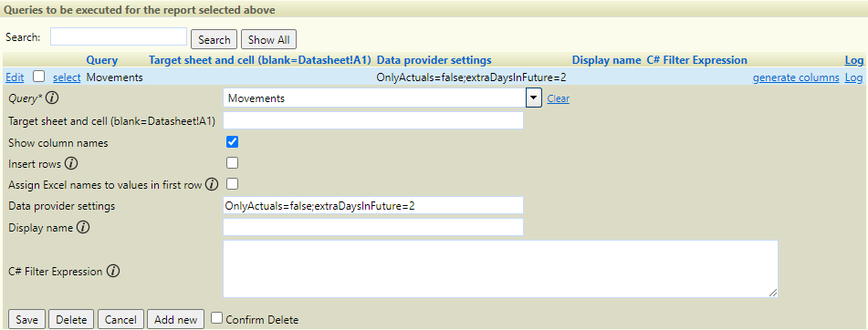Enable the Insert rows checkbox

pyautogui.click(x=233, y=163)
